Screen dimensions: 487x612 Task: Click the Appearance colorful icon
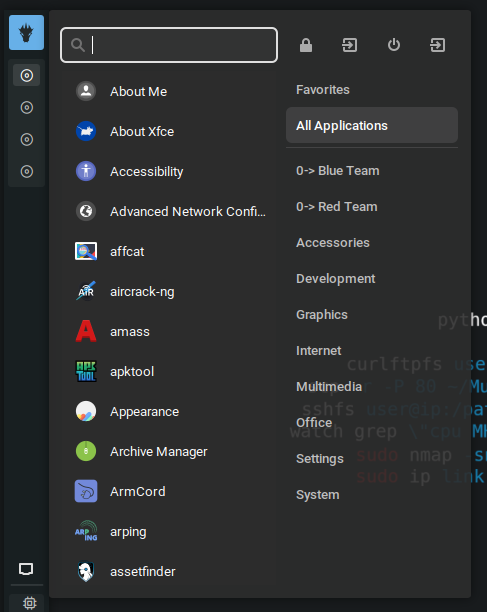[86, 411]
